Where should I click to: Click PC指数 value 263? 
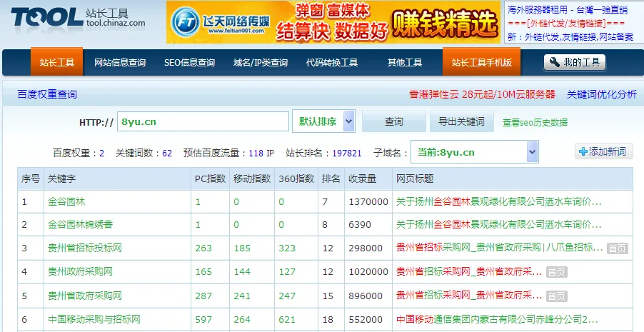[x=203, y=248]
